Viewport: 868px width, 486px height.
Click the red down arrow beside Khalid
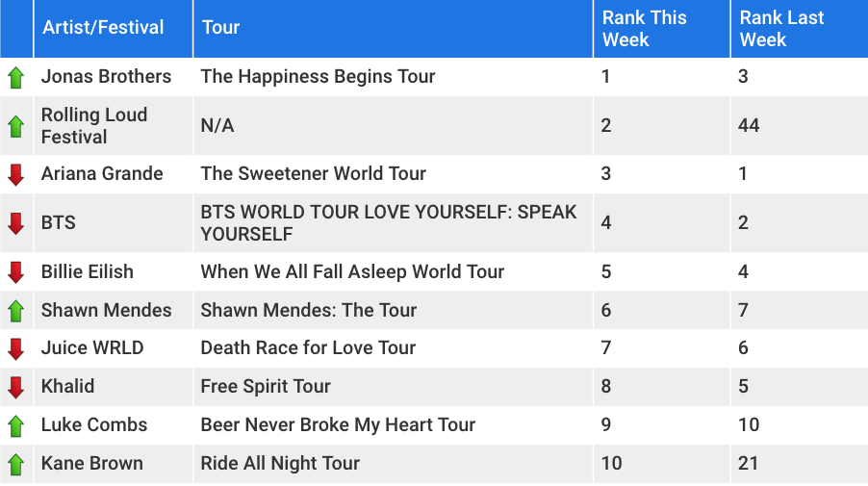pyautogui.click(x=16, y=388)
